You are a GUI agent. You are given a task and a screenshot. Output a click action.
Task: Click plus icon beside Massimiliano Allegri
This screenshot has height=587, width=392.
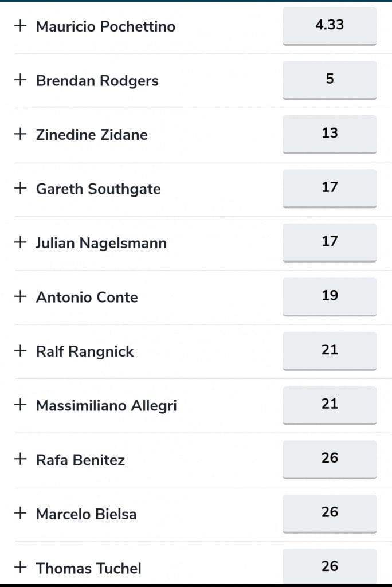pyautogui.click(x=20, y=405)
